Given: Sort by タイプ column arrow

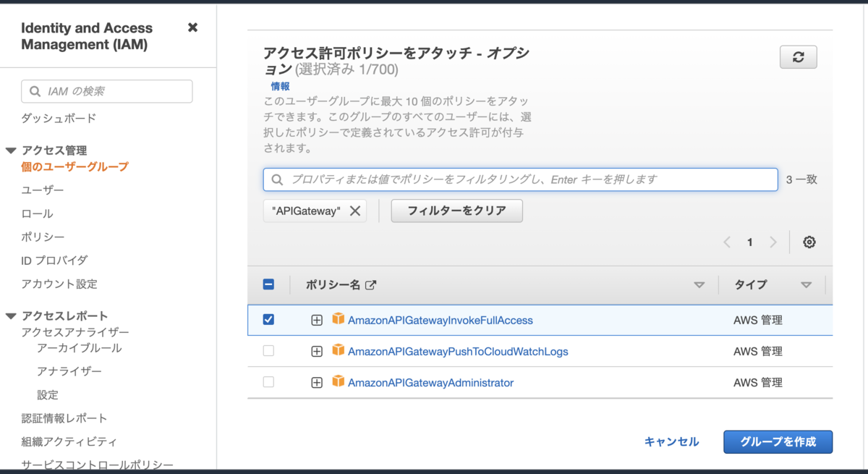Looking at the screenshot, I should (x=807, y=285).
